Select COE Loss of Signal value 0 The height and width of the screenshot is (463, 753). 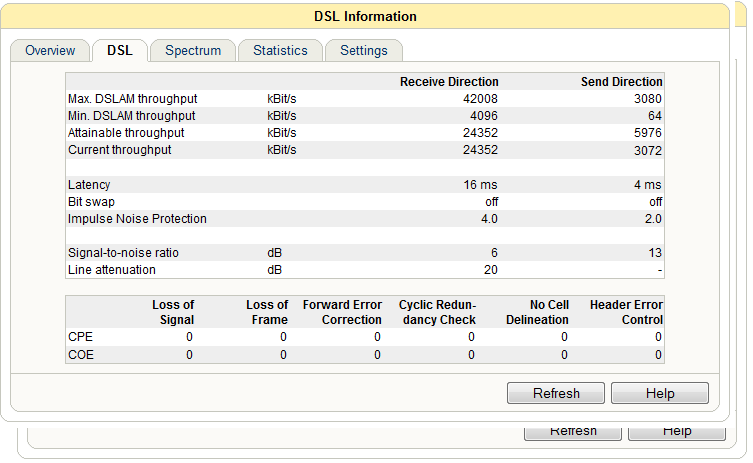[189, 355]
